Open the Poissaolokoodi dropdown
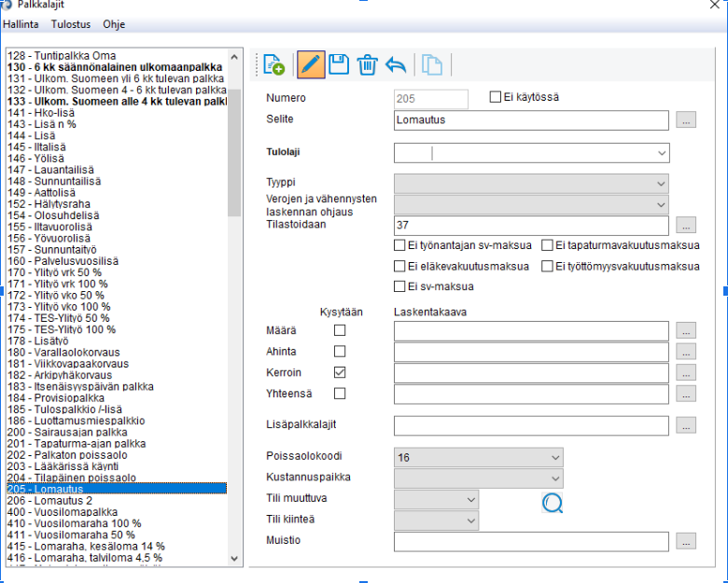This screenshot has height=583, width=728. point(555,458)
